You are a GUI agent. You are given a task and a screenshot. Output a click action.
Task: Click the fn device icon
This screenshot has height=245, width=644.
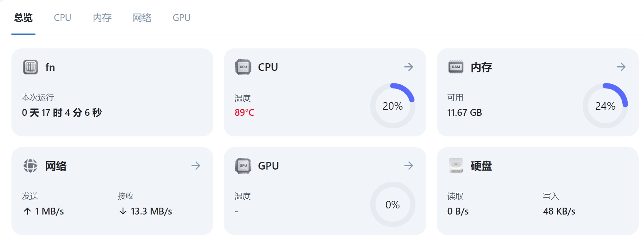point(30,67)
